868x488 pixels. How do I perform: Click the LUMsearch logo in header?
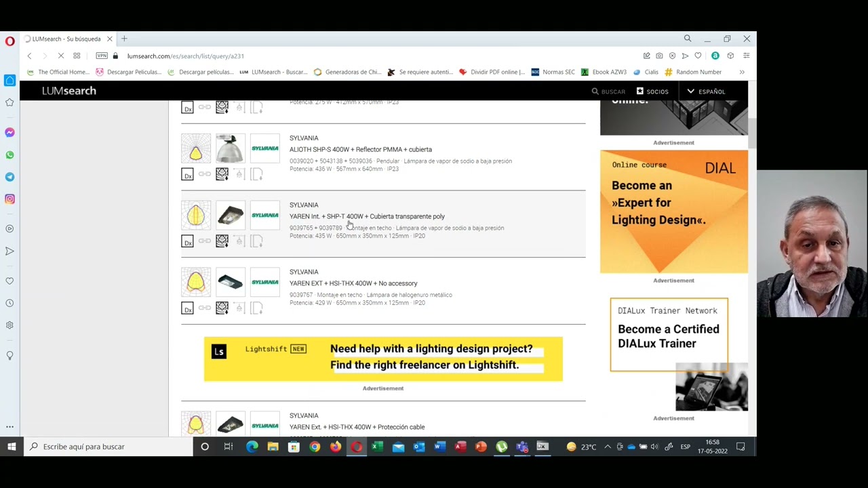(69, 91)
